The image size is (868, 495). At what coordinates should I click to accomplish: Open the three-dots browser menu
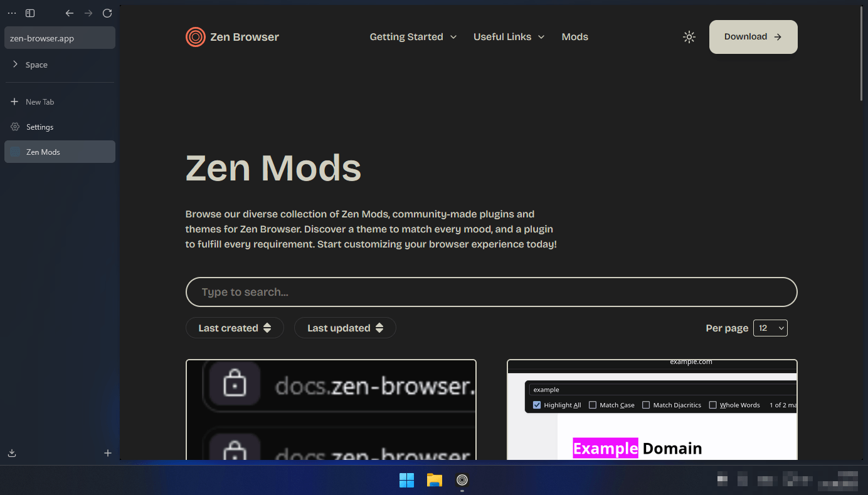tap(12, 13)
